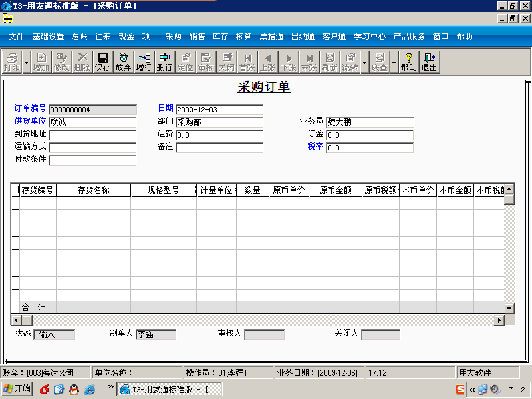Click the 日期 field showing 2009-12-03

219,110
